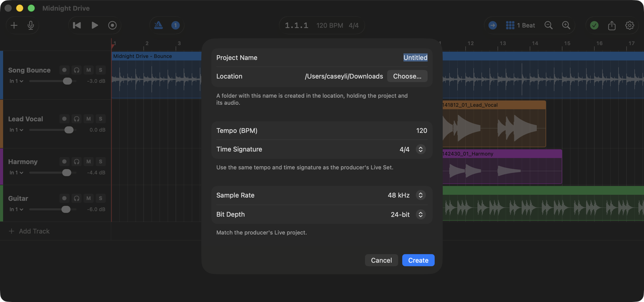Screen dimensions: 644x302
Task: Open the Song Bounce input selector
Action: [x=17, y=81]
